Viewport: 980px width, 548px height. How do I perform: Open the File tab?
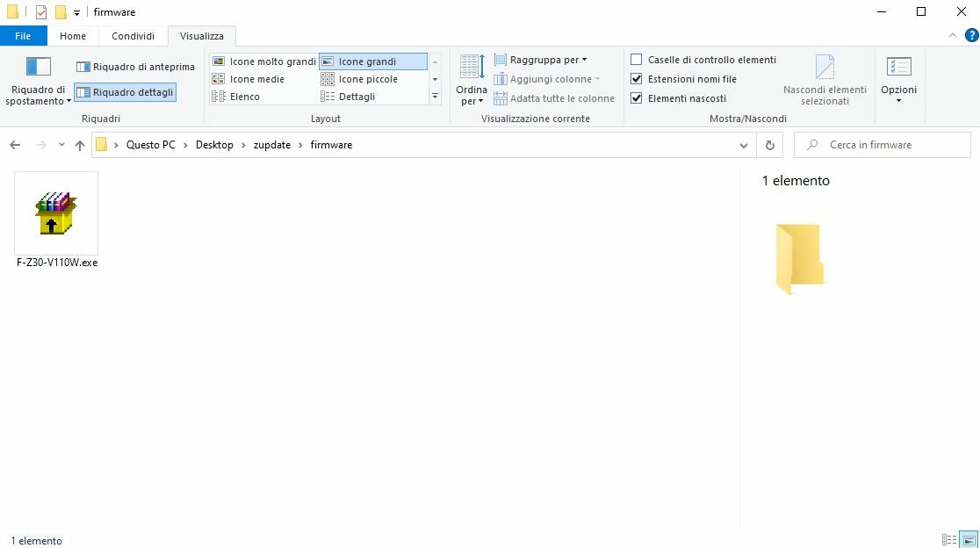[23, 36]
